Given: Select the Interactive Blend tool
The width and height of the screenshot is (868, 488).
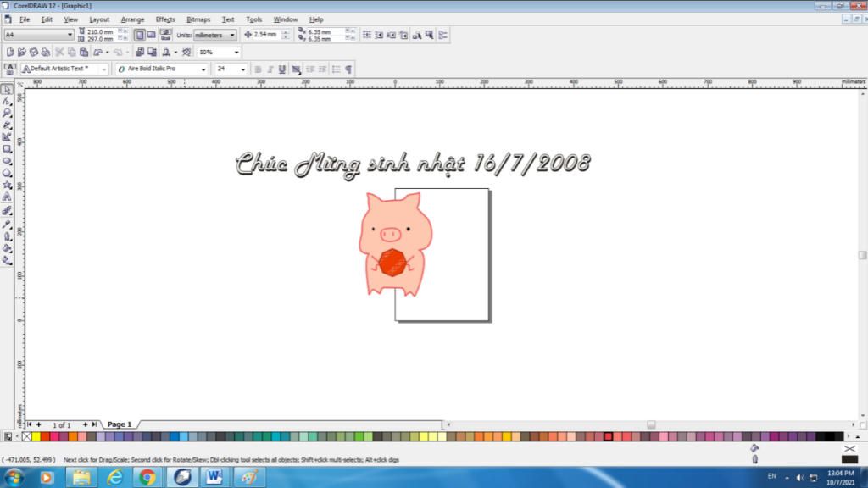Looking at the screenshot, I should [x=7, y=211].
